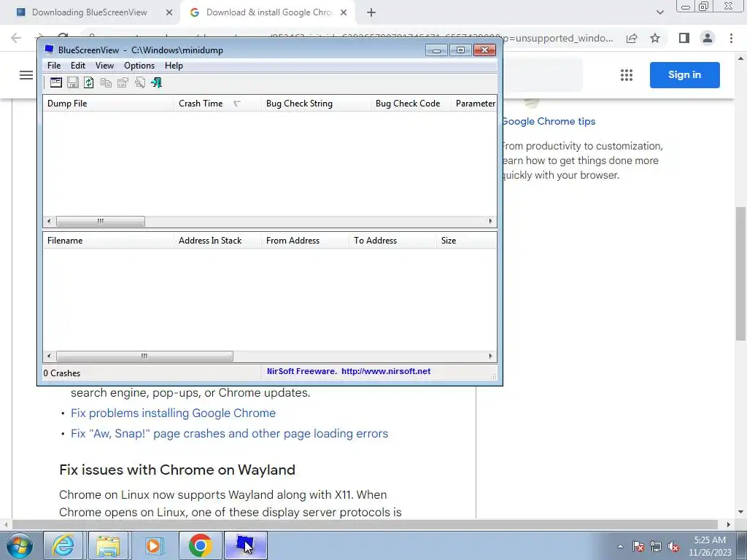
Task: Open Chrome three-dot menu
Action: [731, 38]
